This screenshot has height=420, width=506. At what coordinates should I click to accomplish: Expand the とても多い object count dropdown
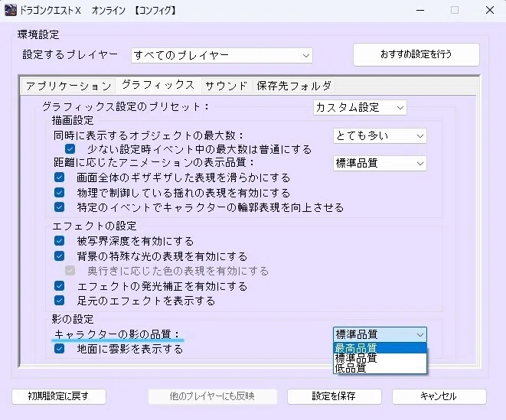tap(380, 136)
